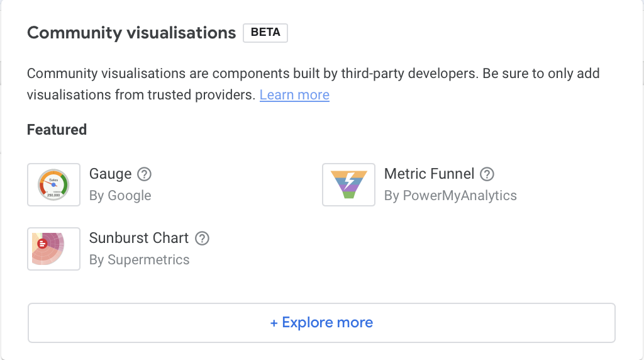Click the Featured section heading

pos(57,130)
